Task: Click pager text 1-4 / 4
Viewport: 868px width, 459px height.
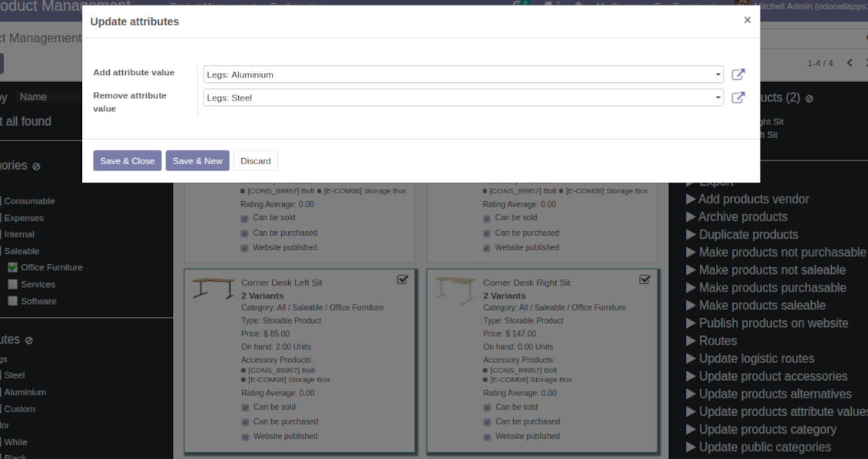Action: tap(820, 63)
